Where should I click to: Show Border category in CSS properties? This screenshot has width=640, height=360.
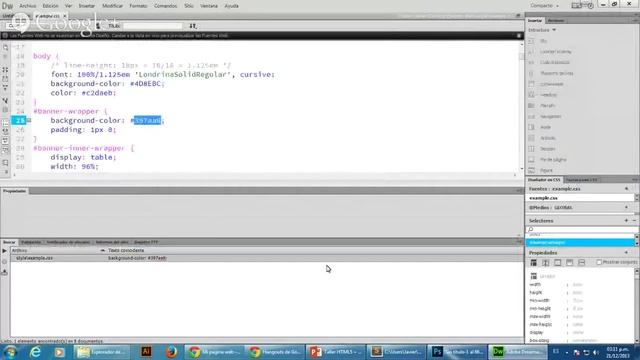click(558, 262)
